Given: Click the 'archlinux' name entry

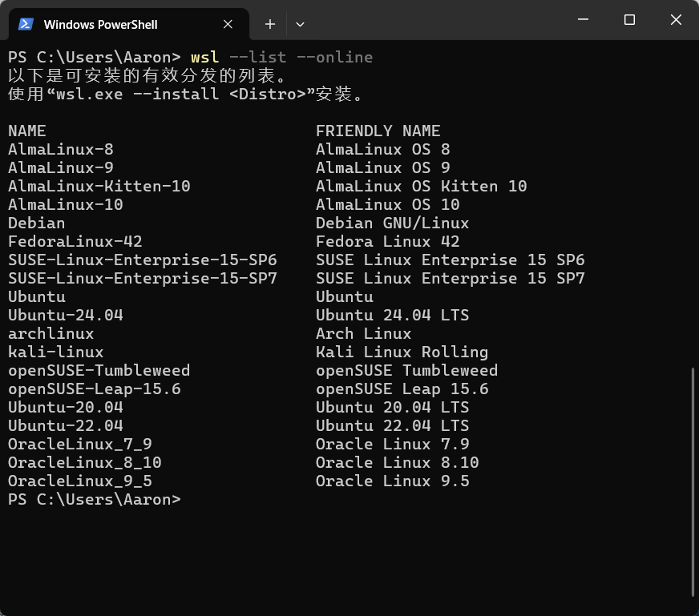Looking at the screenshot, I should coord(51,333).
